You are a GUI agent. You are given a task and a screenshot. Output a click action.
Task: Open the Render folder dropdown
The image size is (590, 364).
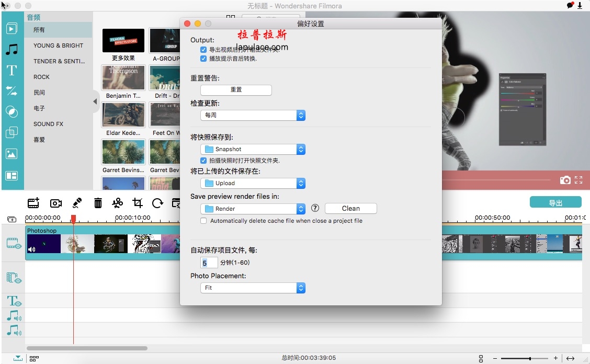[253, 209]
